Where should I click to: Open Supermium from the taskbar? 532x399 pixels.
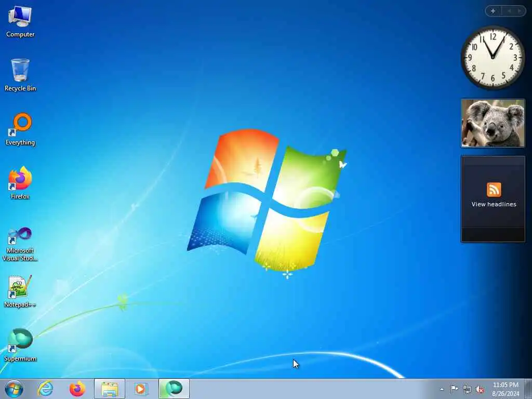174,389
